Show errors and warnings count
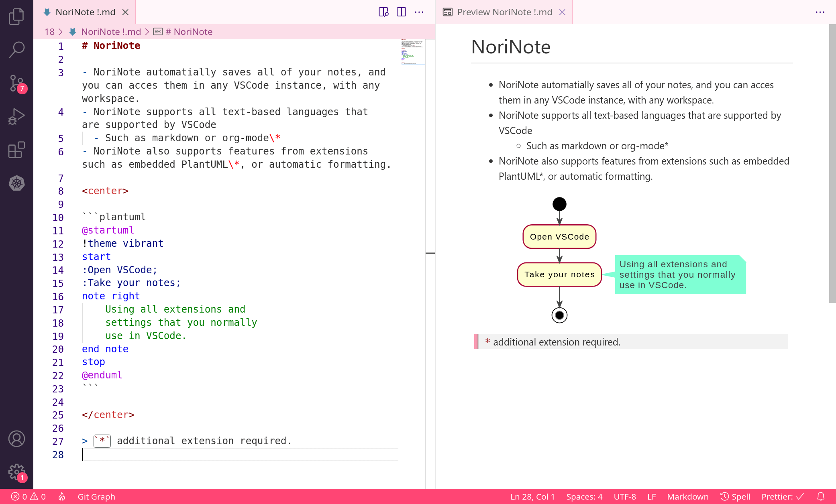The image size is (836, 504). [29, 497]
